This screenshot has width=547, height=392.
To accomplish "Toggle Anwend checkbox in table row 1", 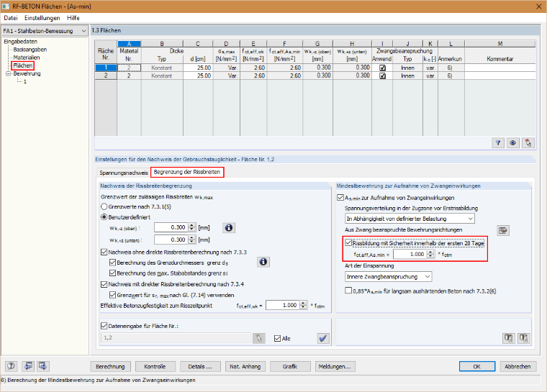I will 382,68.
